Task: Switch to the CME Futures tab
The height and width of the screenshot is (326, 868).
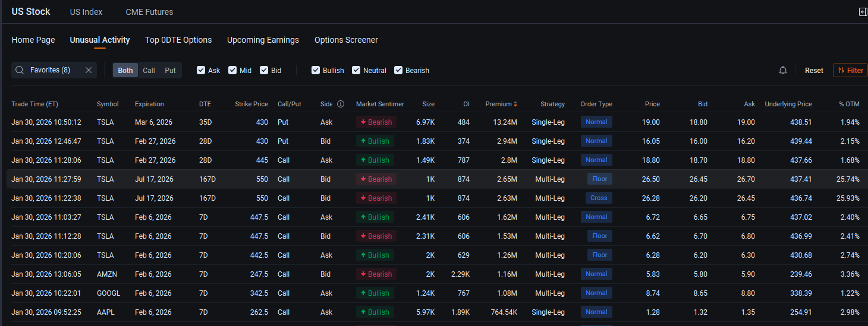Action: click(149, 12)
